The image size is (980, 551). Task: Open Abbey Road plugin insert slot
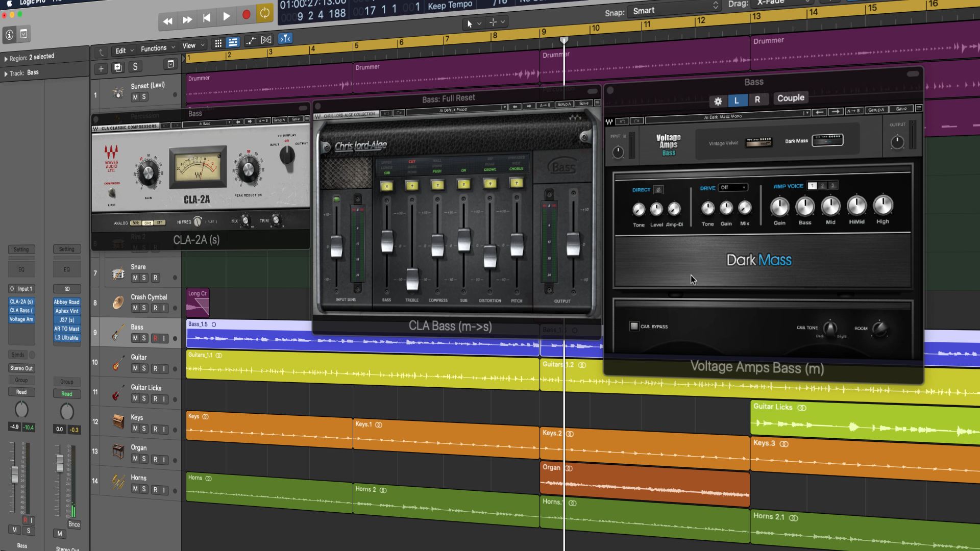click(67, 302)
